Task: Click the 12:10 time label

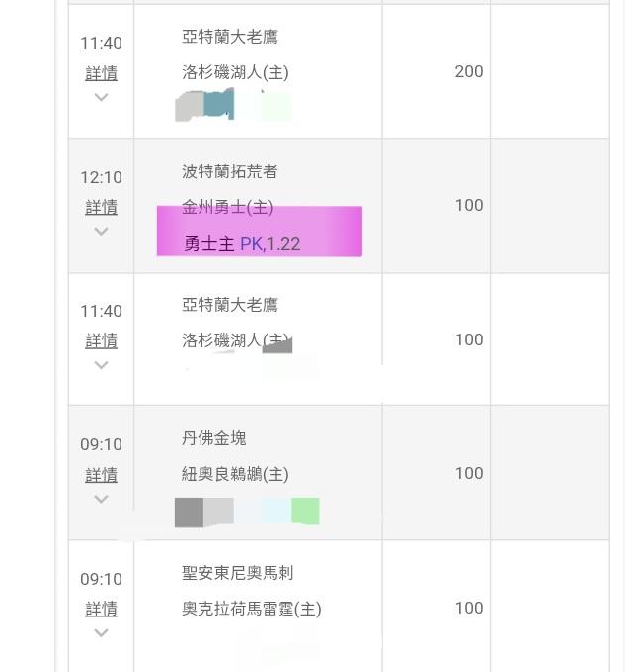Action: [101, 178]
